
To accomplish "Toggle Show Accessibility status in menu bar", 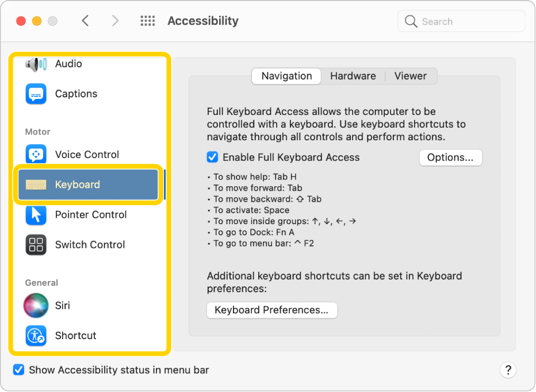I will pyautogui.click(x=18, y=370).
